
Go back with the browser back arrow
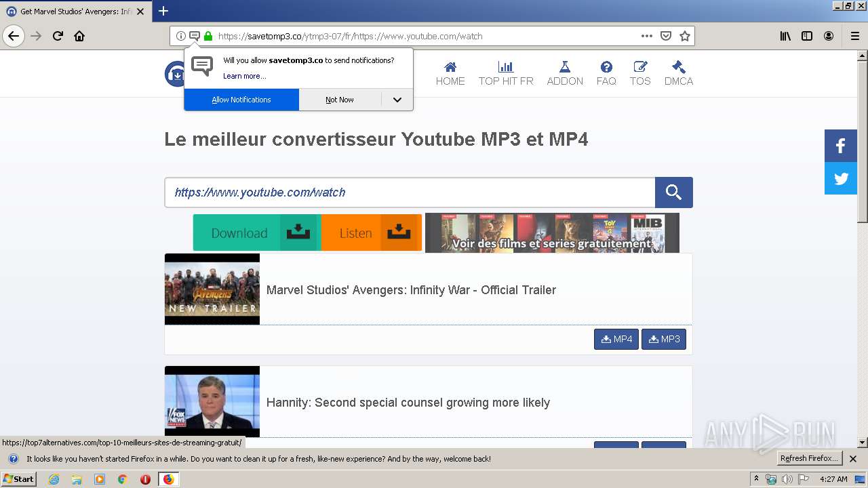(x=14, y=36)
